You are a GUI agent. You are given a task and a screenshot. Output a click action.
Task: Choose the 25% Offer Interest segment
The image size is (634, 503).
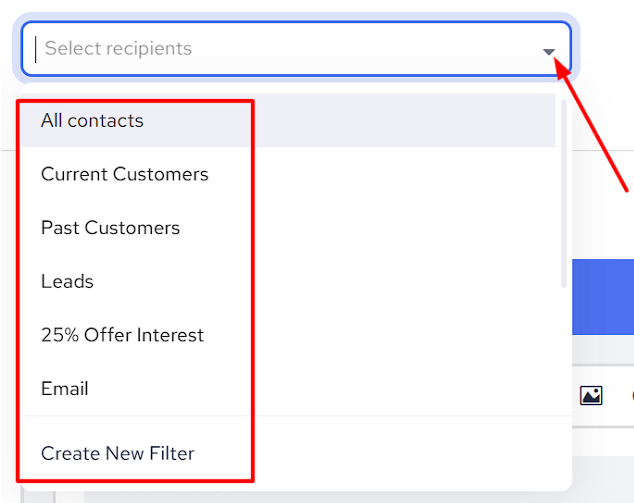tap(122, 335)
